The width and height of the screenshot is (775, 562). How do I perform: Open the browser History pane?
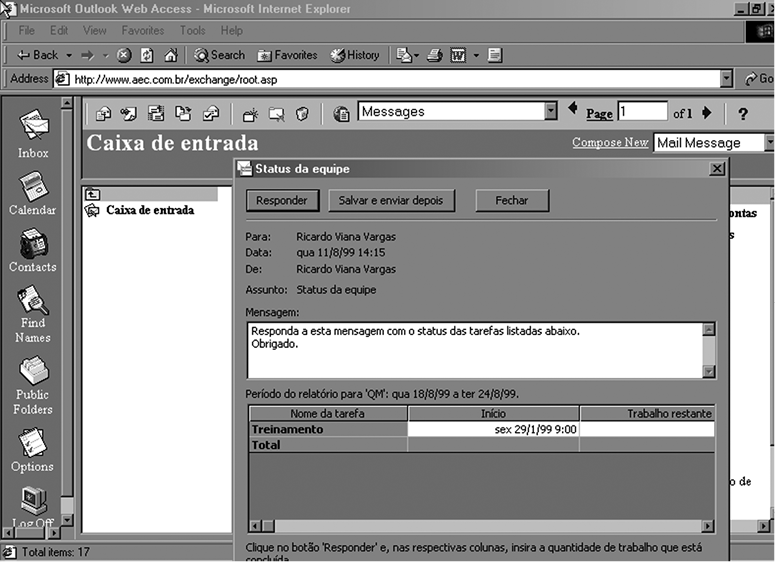[355, 55]
